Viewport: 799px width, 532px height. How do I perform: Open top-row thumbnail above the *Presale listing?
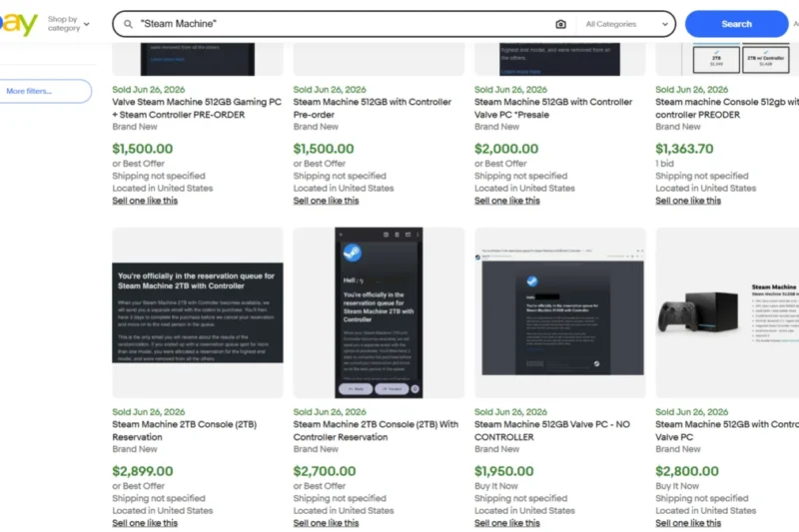[560, 59]
